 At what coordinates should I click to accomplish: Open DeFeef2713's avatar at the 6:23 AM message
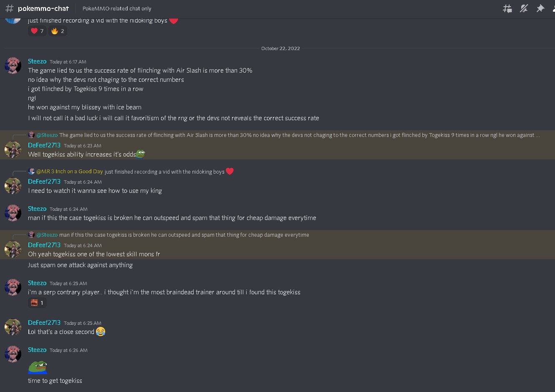(x=13, y=149)
